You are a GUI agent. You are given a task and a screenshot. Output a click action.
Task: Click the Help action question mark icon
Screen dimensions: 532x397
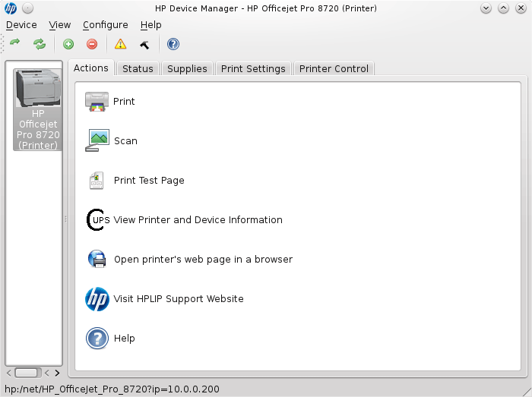[97, 338]
